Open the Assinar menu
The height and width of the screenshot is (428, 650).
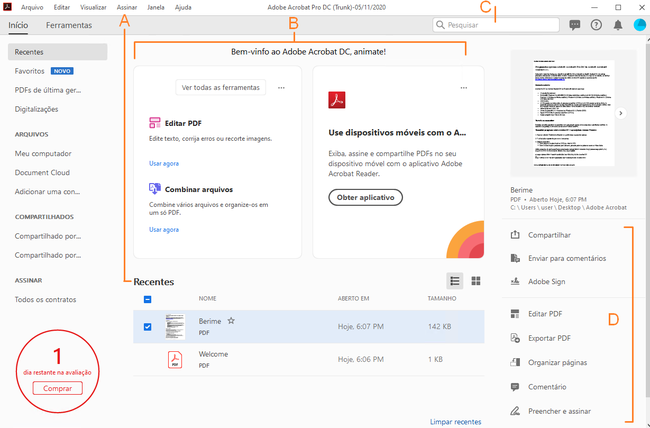[127, 7]
